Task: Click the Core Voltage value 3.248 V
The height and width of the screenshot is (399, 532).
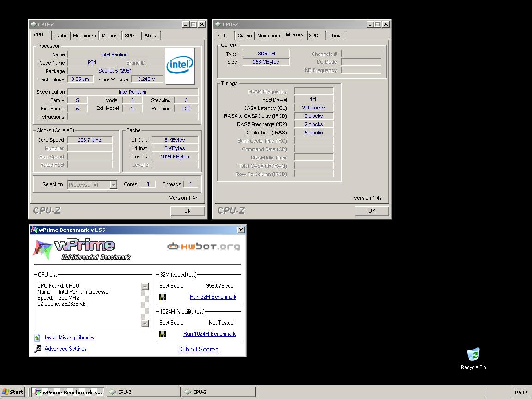Action: [x=146, y=79]
